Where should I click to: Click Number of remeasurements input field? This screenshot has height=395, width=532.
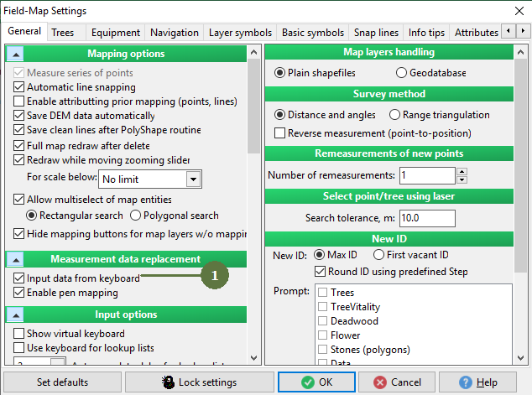click(x=427, y=175)
